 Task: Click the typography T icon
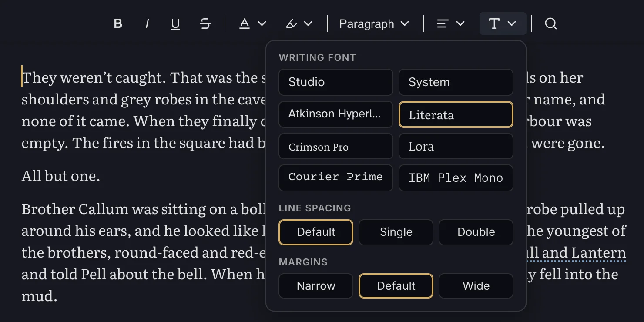click(x=494, y=23)
